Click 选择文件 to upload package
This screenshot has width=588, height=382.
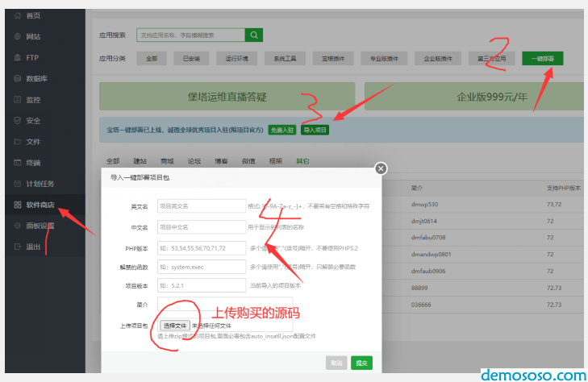(x=175, y=326)
